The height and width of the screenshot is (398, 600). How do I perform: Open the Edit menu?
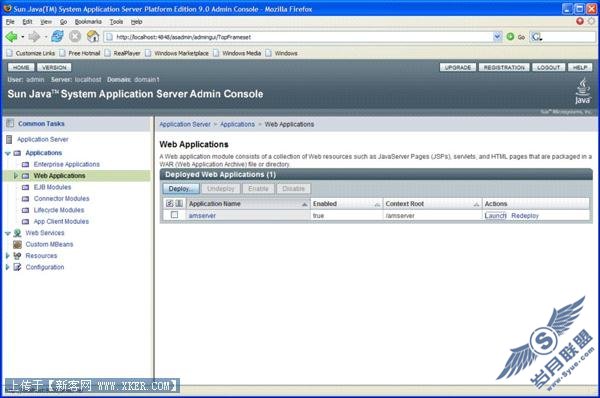pyautogui.click(x=27, y=22)
